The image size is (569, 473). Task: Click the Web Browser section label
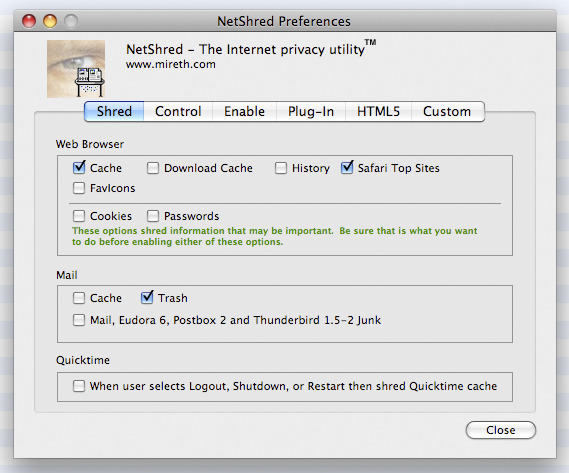90,144
